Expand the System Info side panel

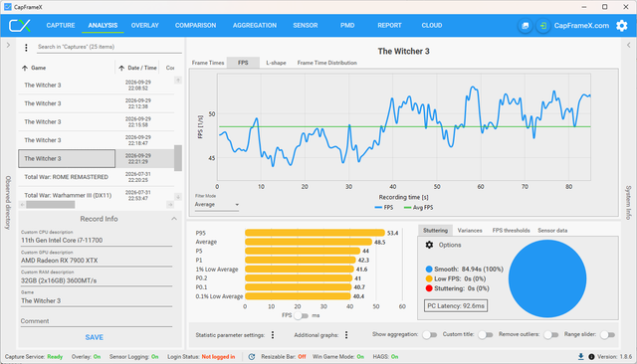628,45
